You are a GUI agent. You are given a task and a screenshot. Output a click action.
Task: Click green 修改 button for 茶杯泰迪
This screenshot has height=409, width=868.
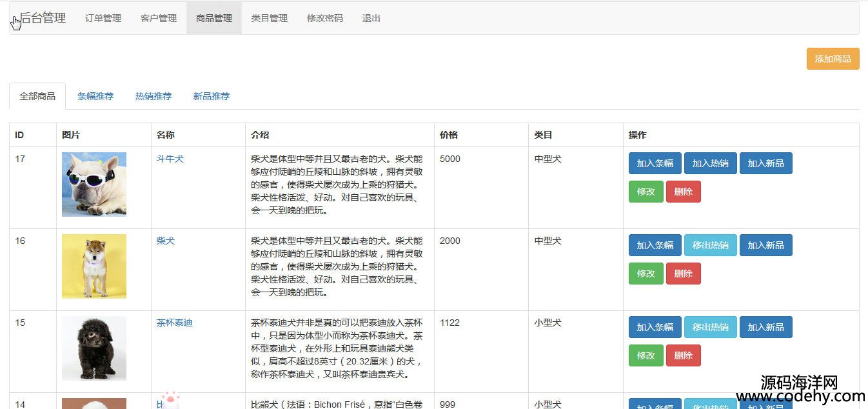pyautogui.click(x=646, y=355)
